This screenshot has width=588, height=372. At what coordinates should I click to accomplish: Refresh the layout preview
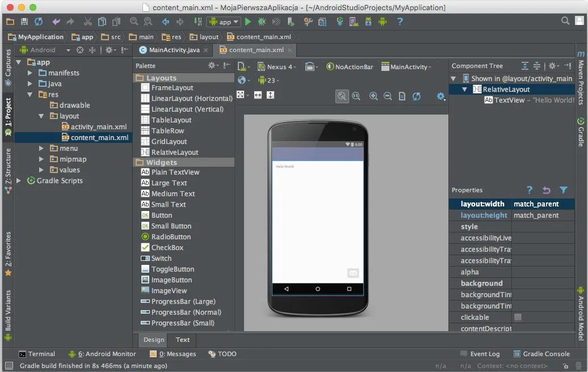point(416,96)
